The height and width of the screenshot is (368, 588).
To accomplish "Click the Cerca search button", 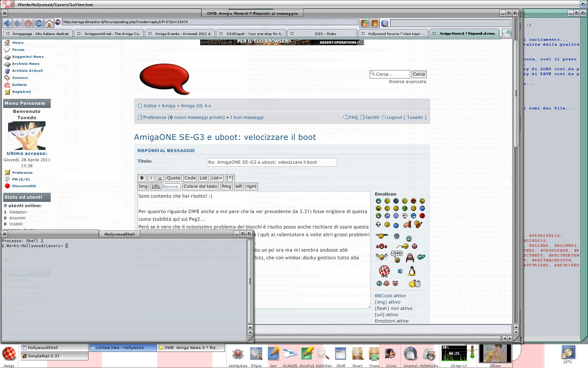I will [419, 74].
